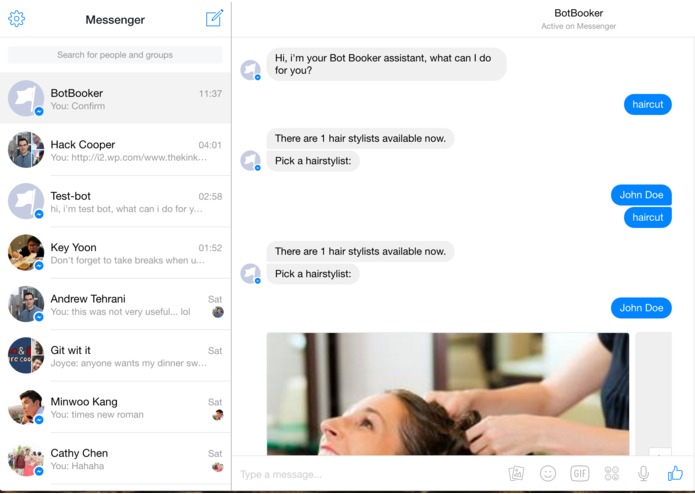Click second 'There are 1 hair stylists available now.'
This screenshot has width=695, height=494.
point(360,251)
